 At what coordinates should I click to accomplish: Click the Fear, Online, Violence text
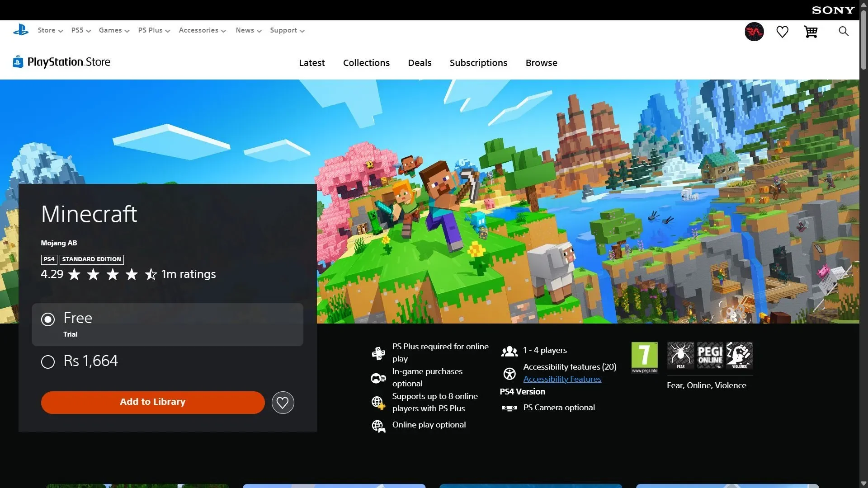(707, 385)
